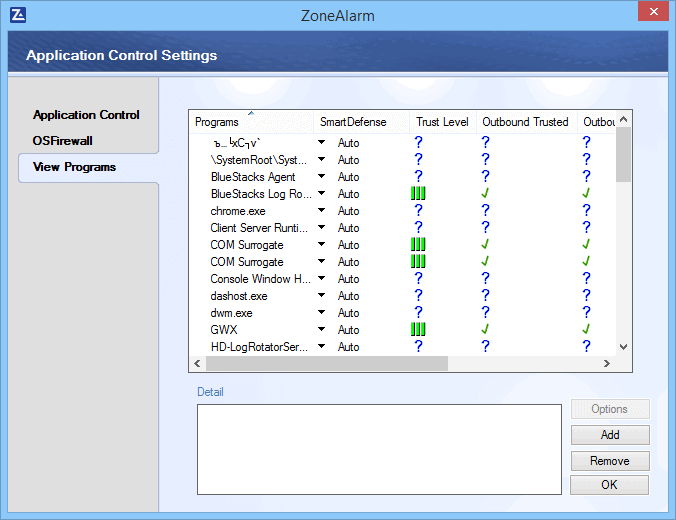676x520 pixels.
Task: Click the Options button
Action: [x=610, y=409]
